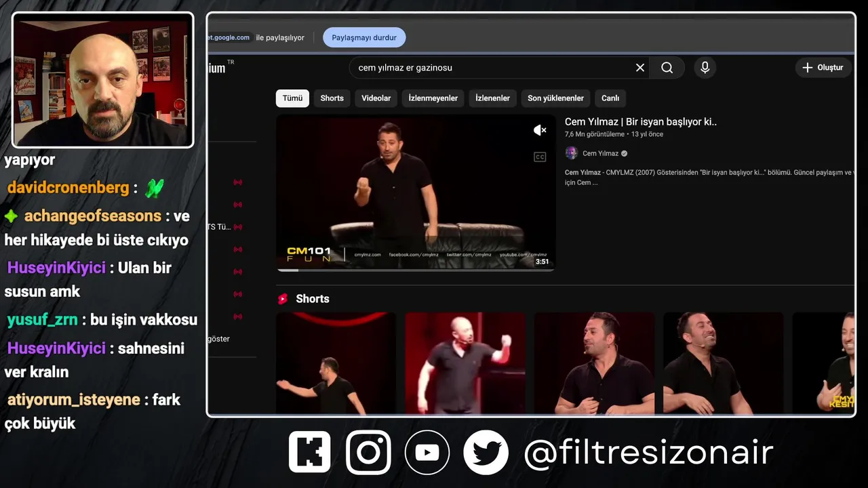This screenshot has width=868, height=488.
Task: Click chat username achangeofseasons
Action: point(92,216)
